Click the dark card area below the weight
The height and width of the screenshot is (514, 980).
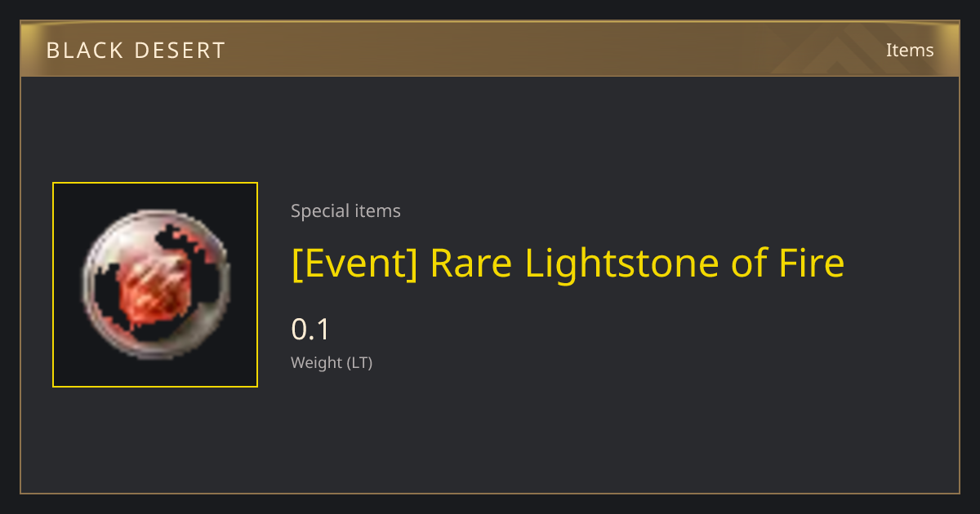(x=490, y=436)
